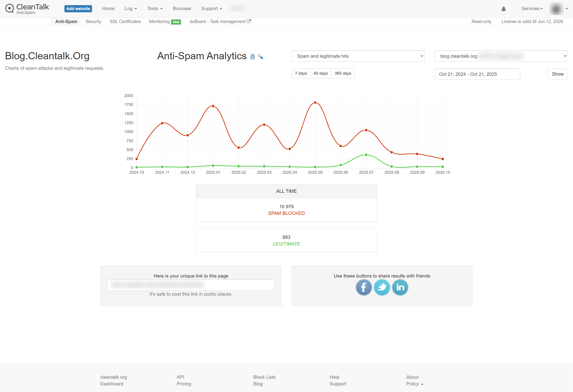Select the 7 days range
This screenshot has width=573, height=392.
point(301,73)
